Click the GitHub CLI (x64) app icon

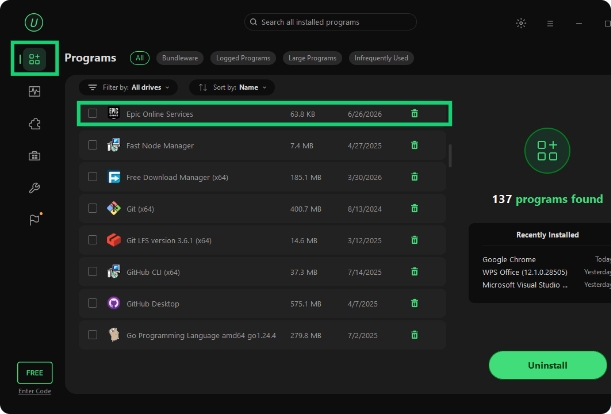113,272
